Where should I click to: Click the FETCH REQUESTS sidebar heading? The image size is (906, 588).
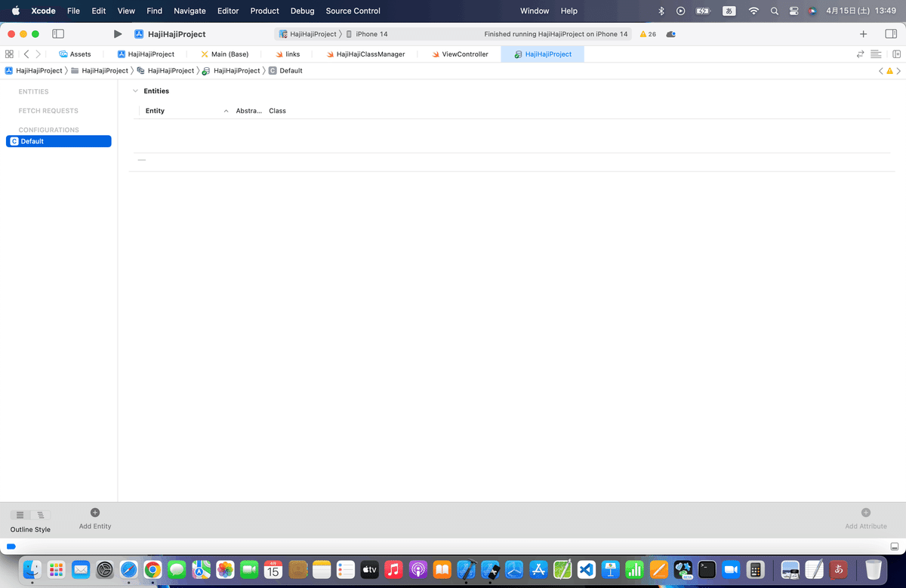[48, 111]
